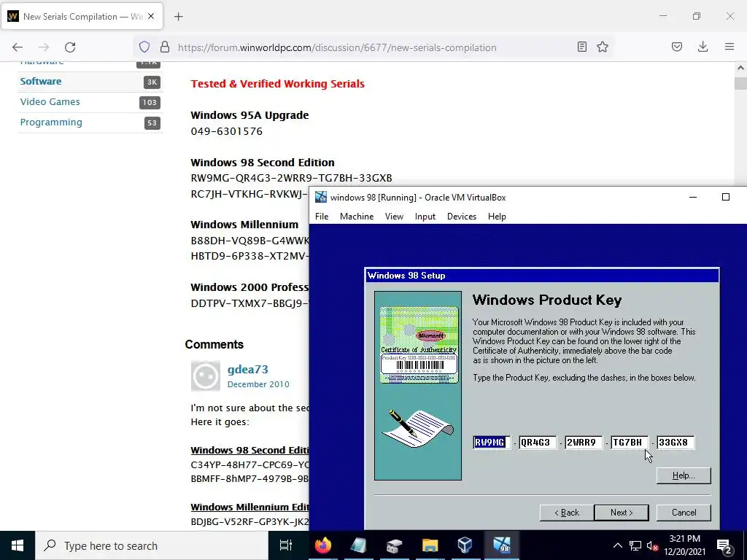The height and width of the screenshot is (560, 747).
Task: Click Help button in Windows 98 Setup
Action: (x=684, y=475)
